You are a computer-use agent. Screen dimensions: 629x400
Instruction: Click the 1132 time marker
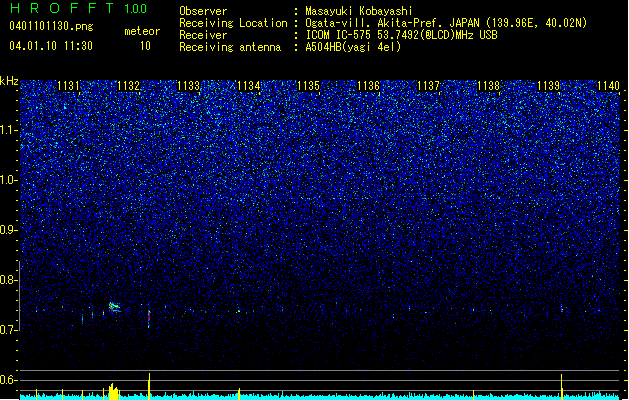click(x=128, y=85)
